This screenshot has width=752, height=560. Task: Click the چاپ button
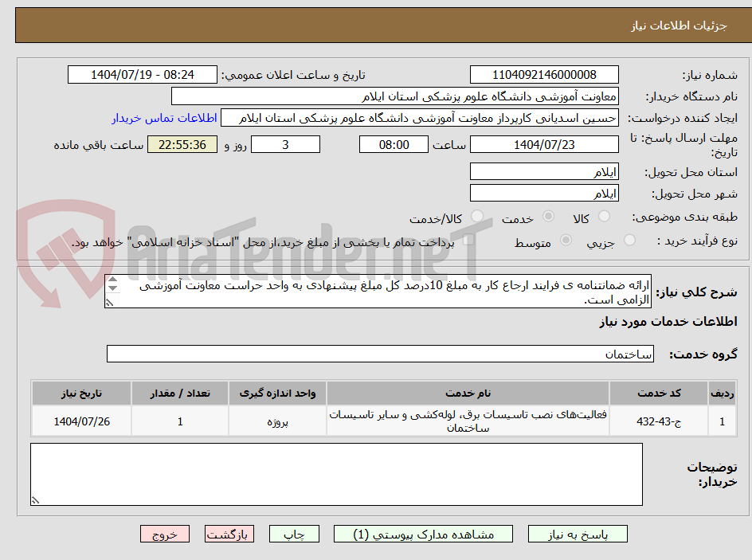(x=295, y=534)
